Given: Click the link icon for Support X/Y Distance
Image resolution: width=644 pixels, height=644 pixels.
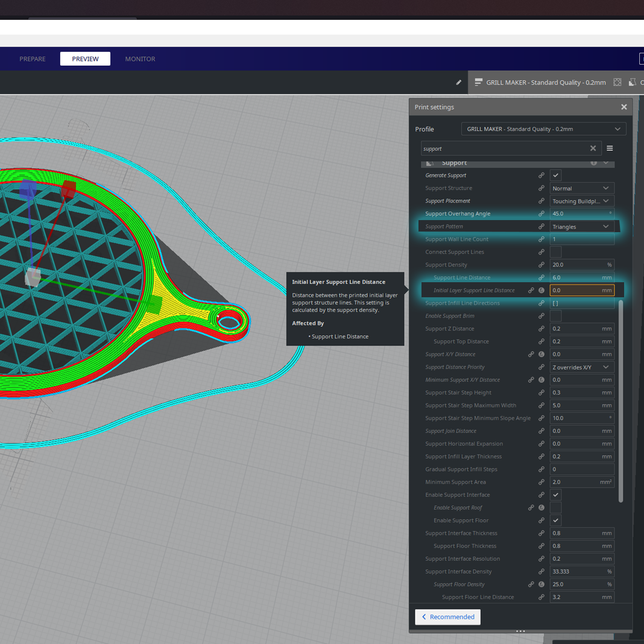Looking at the screenshot, I should (x=531, y=354).
